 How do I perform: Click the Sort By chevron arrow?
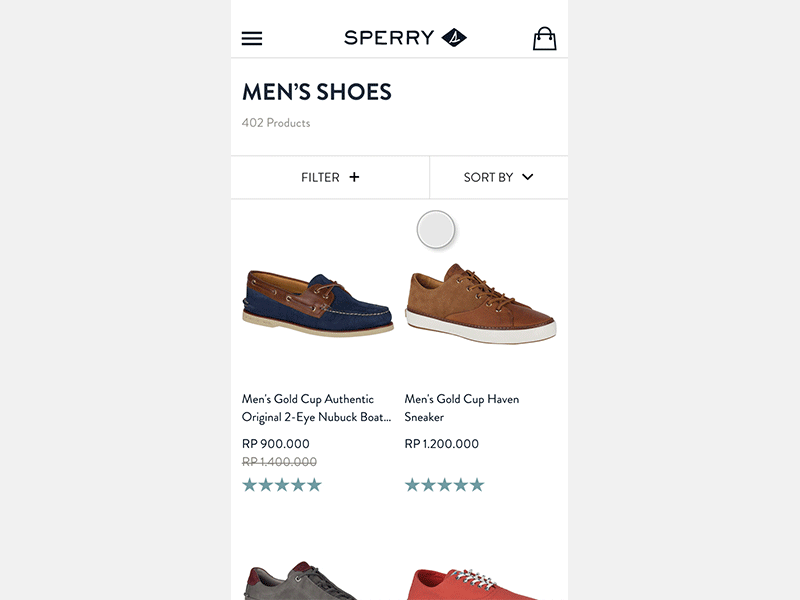pyautogui.click(x=528, y=177)
